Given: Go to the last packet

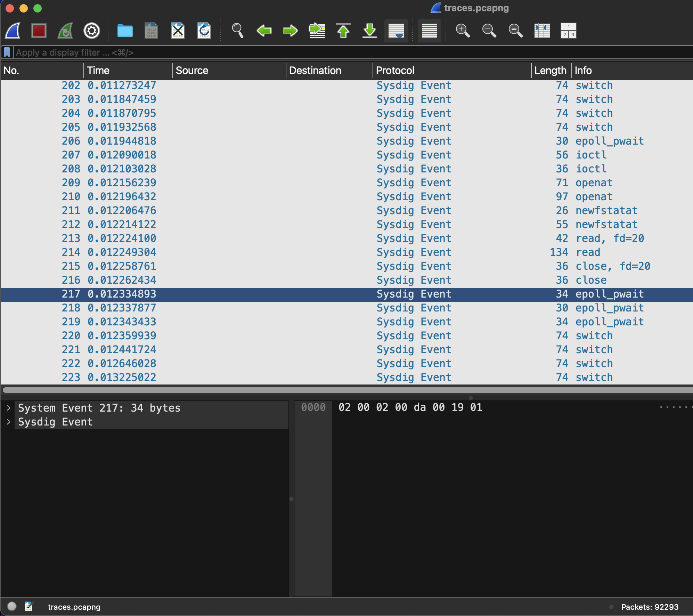Looking at the screenshot, I should click(369, 31).
